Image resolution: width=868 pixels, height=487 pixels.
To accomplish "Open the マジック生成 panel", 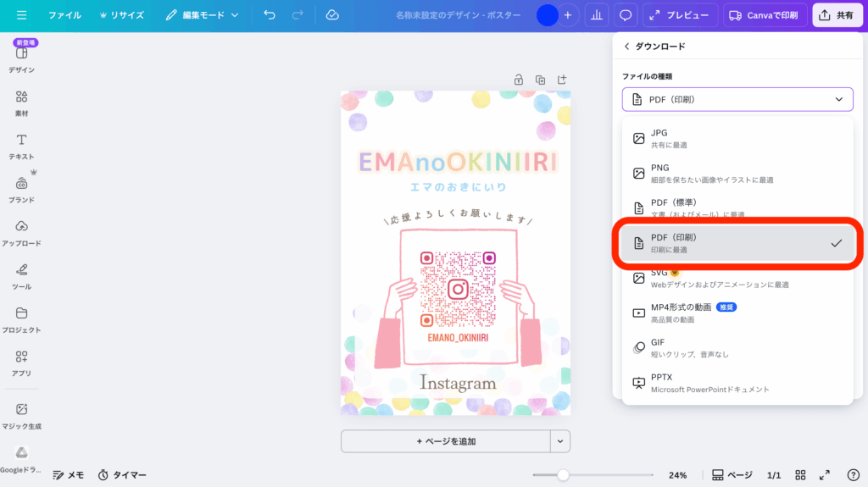I will [21, 416].
